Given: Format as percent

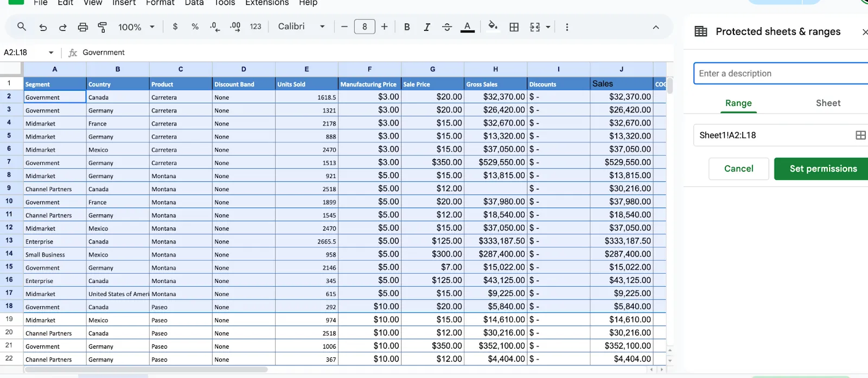Looking at the screenshot, I should 195,27.
